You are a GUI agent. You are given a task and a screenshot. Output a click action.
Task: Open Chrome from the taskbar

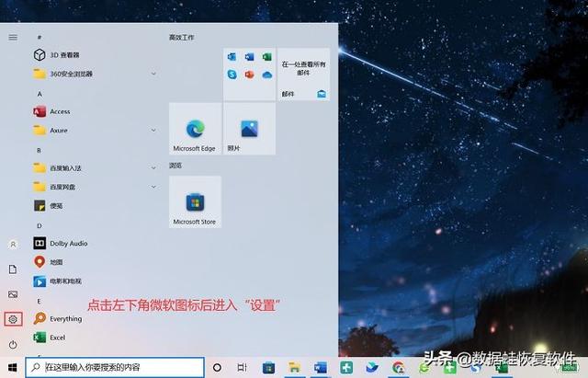398,368
